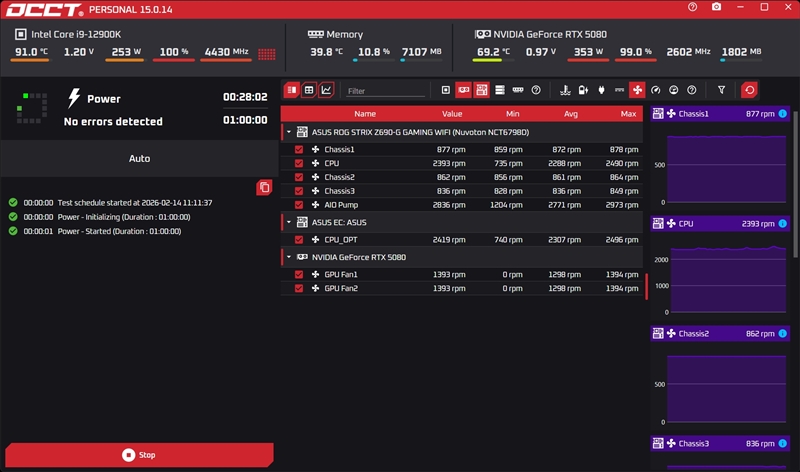Open info for the Chassis3 graph

tap(783, 443)
